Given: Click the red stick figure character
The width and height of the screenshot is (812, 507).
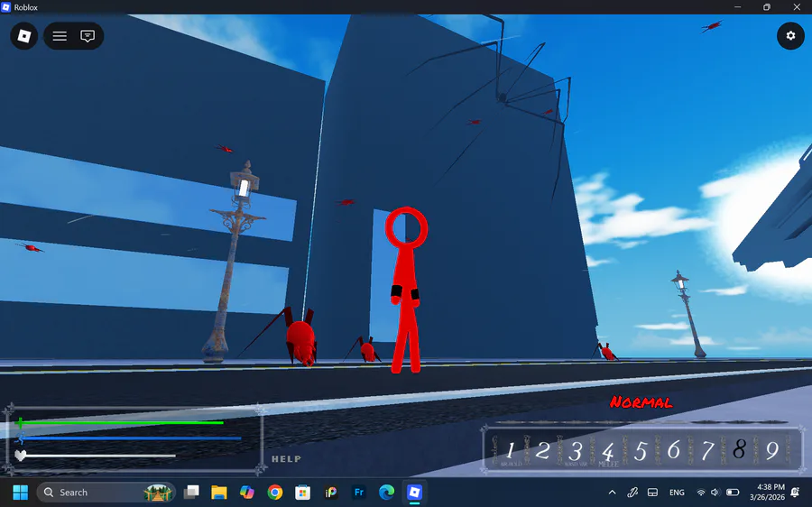Looking at the screenshot, I should pyautogui.click(x=406, y=290).
